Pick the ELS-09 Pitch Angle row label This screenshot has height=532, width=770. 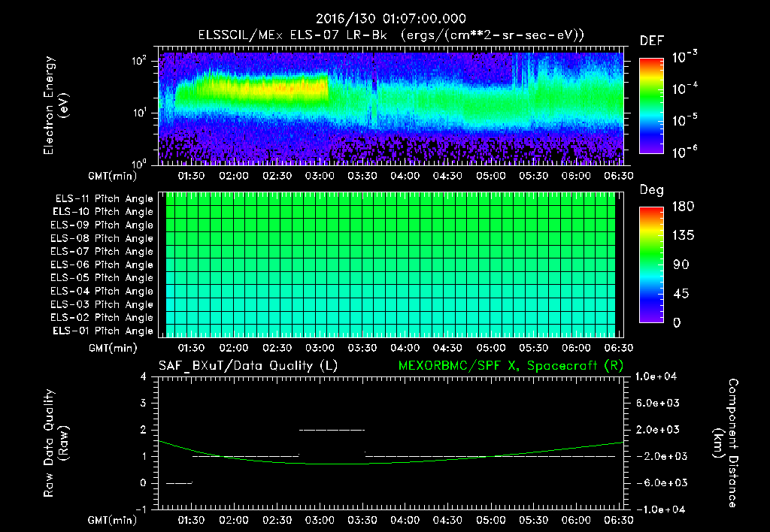point(102,225)
